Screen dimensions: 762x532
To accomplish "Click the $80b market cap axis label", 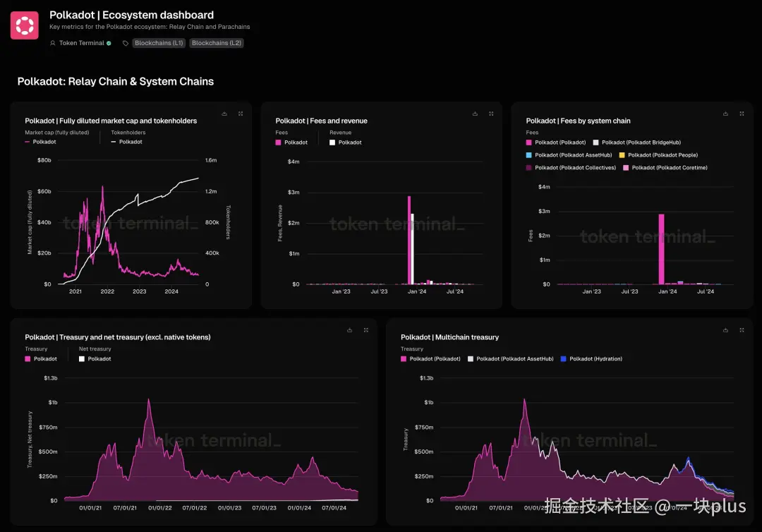I will tap(44, 160).
